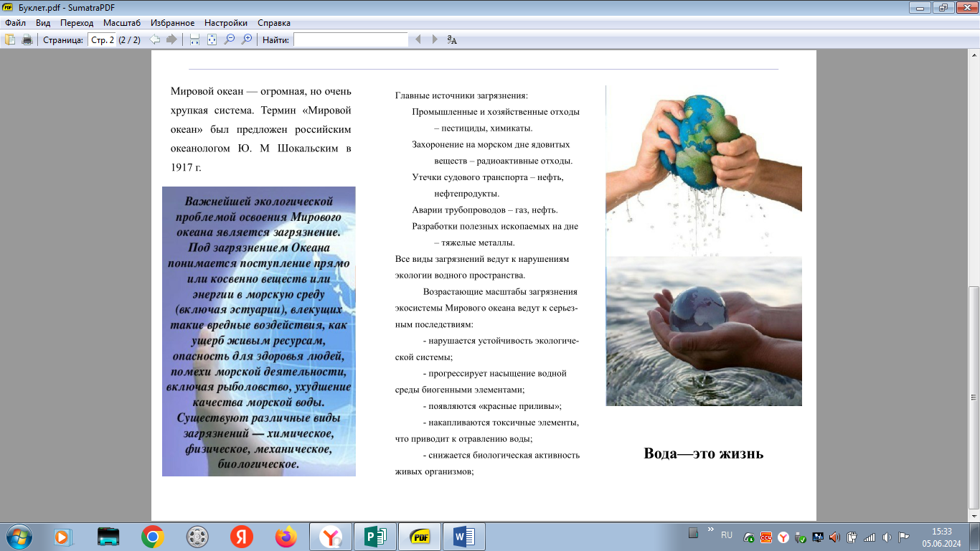This screenshot has height=551, width=980.
Task: Click the monitor display tray icon
Action: pyautogui.click(x=817, y=537)
